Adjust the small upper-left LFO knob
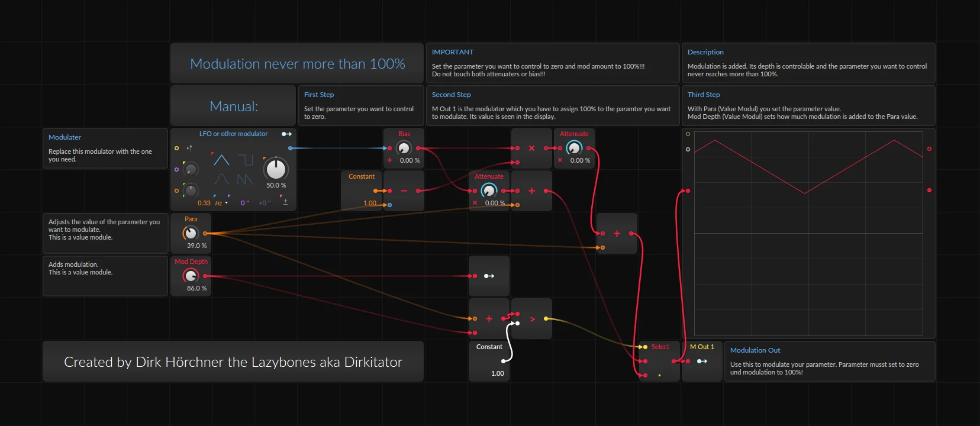This screenshot has height=426, width=980. click(x=191, y=170)
